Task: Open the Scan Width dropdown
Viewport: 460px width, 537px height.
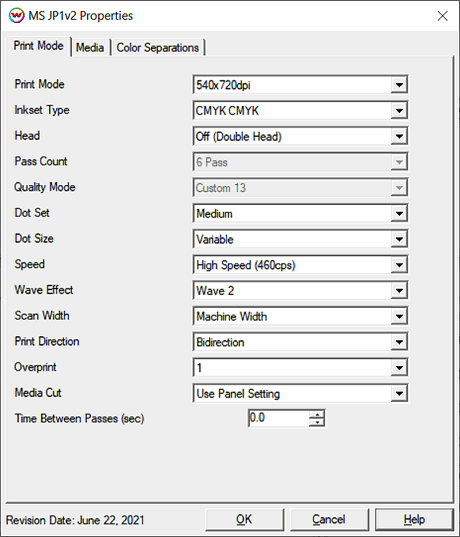Action: [x=300, y=316]
